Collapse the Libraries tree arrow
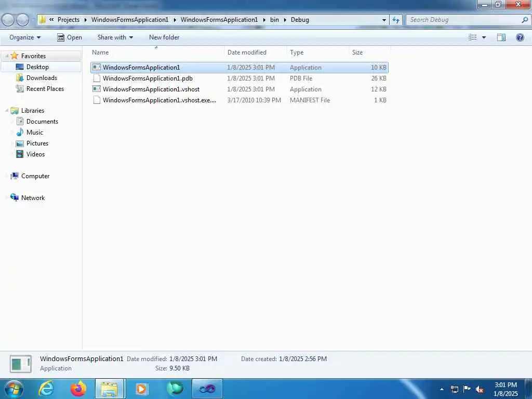Viewport: 532px width, 399px height. [x=6, y=110]
